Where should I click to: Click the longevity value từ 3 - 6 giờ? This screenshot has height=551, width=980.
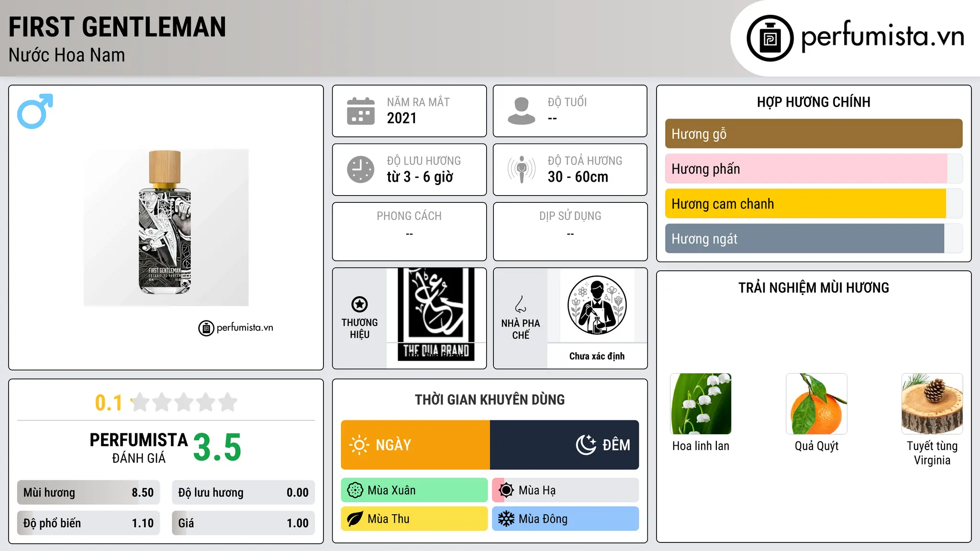[420, 177]
